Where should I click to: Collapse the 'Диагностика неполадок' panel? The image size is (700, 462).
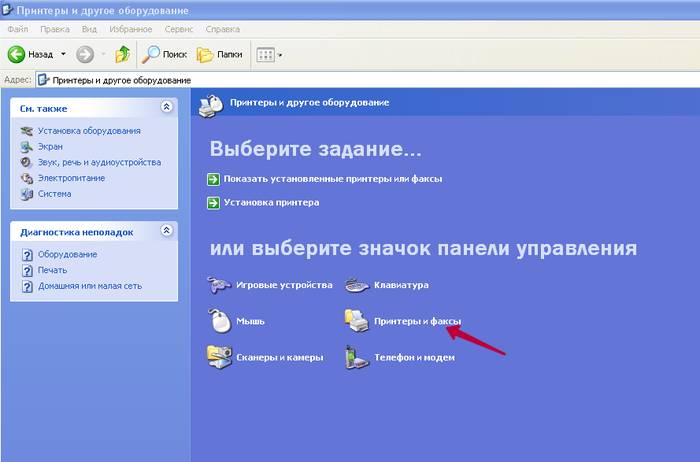[166, 231]
